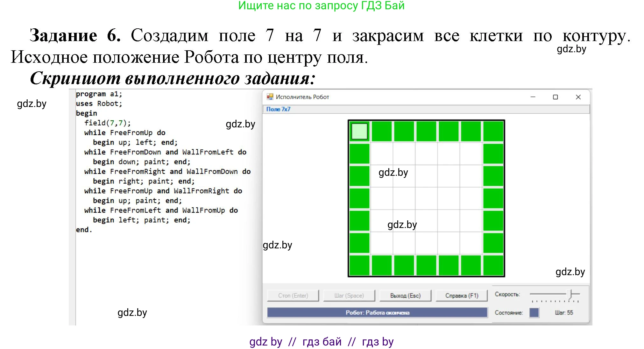Click the Исполнитель Робот app icon in title bar

point(270,97)
